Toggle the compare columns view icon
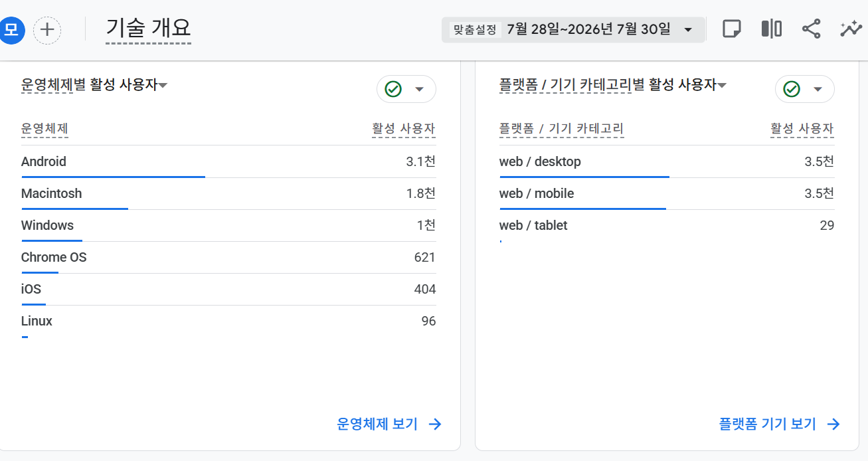Image resolution: width=868 pixels, height=461 pixels. [771, 29]
